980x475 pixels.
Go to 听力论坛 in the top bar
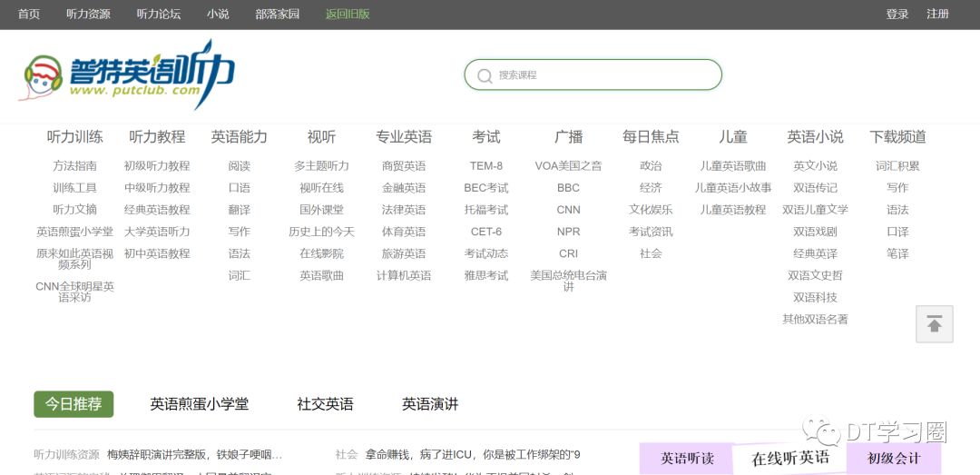159,14
